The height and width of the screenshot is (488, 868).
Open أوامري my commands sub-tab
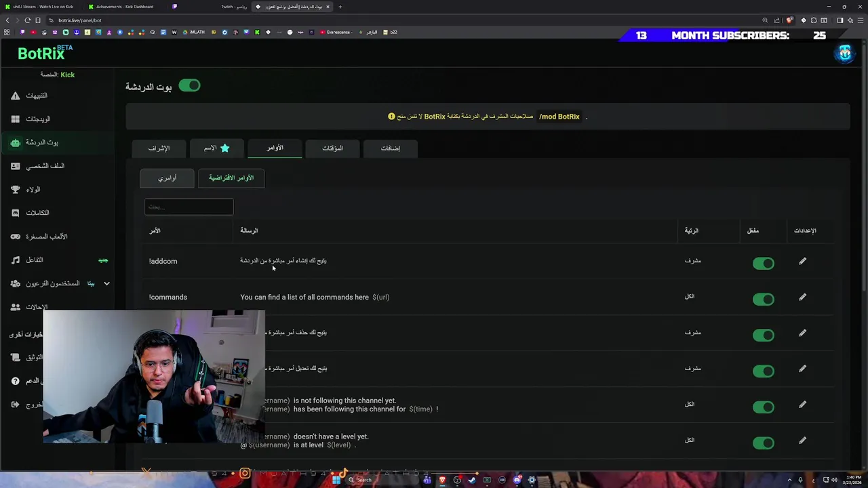(167, 178)
